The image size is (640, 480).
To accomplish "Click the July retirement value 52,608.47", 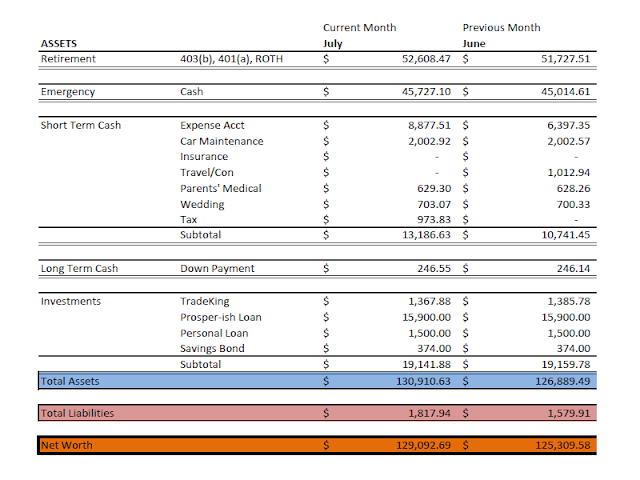I will coord(426,59).
